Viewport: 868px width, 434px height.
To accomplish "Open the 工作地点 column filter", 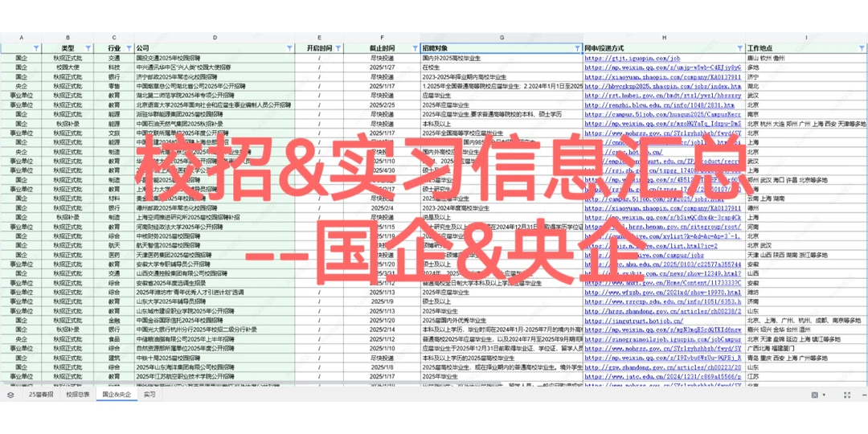I will 861,48.
